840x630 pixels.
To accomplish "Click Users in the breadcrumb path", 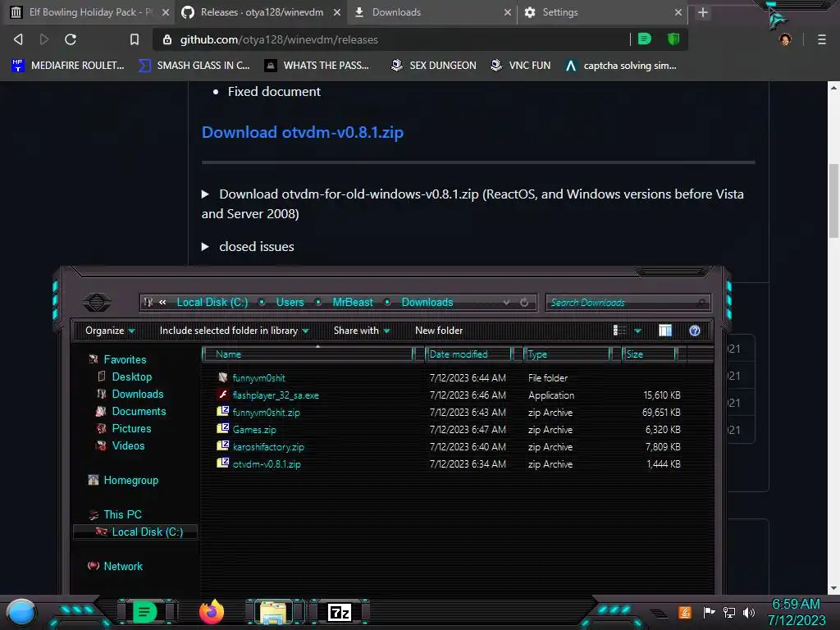I will 290,302.
